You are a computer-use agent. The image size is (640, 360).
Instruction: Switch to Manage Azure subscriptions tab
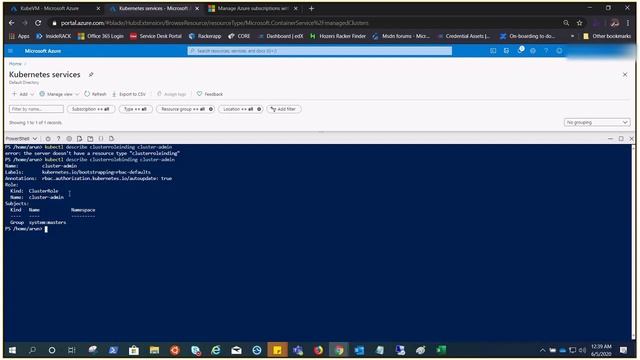[252, 8]
